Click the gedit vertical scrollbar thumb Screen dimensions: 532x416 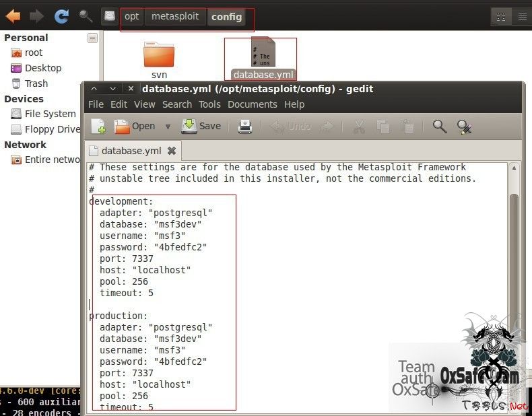(x=514, y=268)
